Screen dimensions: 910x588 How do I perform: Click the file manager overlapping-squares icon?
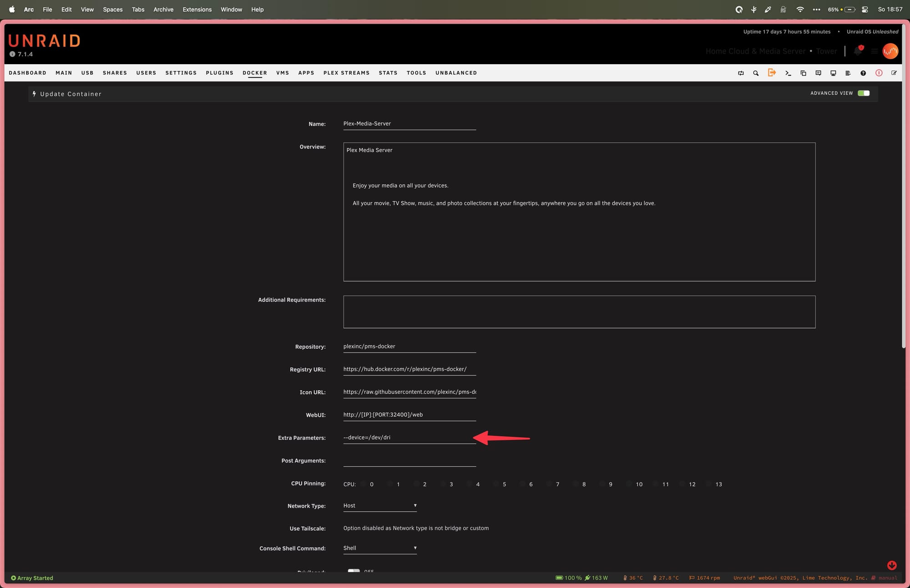tap(803, 73)
